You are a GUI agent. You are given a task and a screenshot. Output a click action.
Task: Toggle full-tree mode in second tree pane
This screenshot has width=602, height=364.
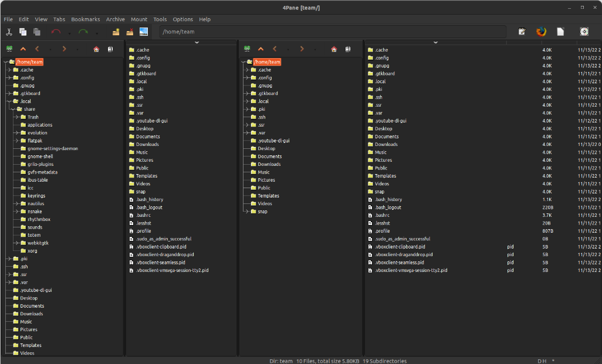tap(247, 49)
